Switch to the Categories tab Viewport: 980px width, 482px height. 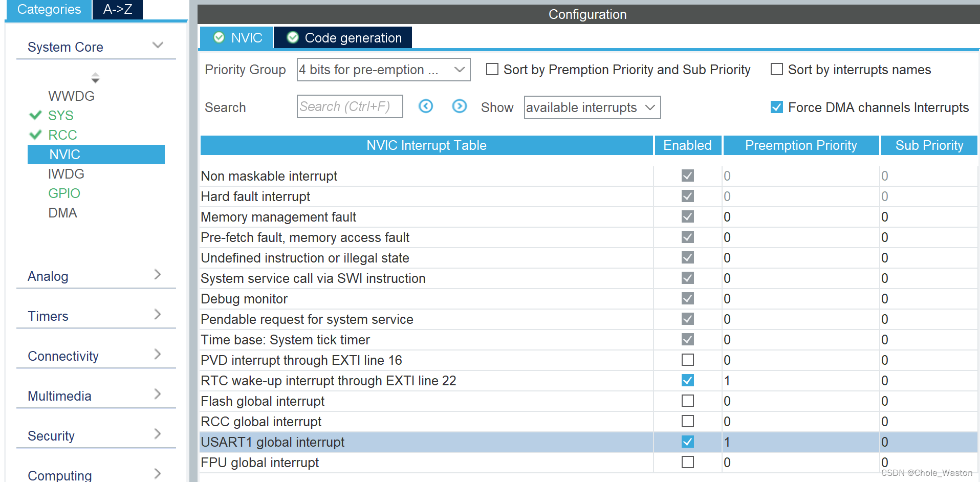tap(49, 9)
